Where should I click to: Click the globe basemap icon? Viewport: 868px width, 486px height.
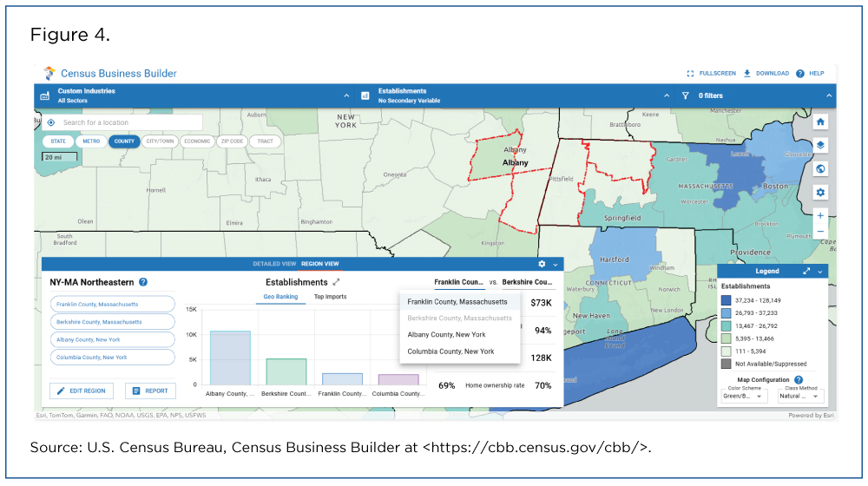point(820,168)
